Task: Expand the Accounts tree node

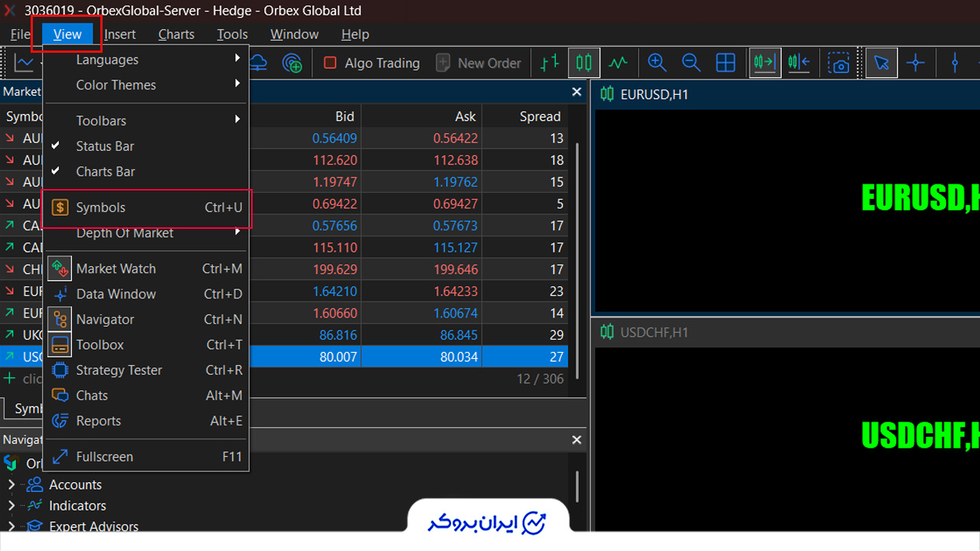Action: tap(11, 484)
